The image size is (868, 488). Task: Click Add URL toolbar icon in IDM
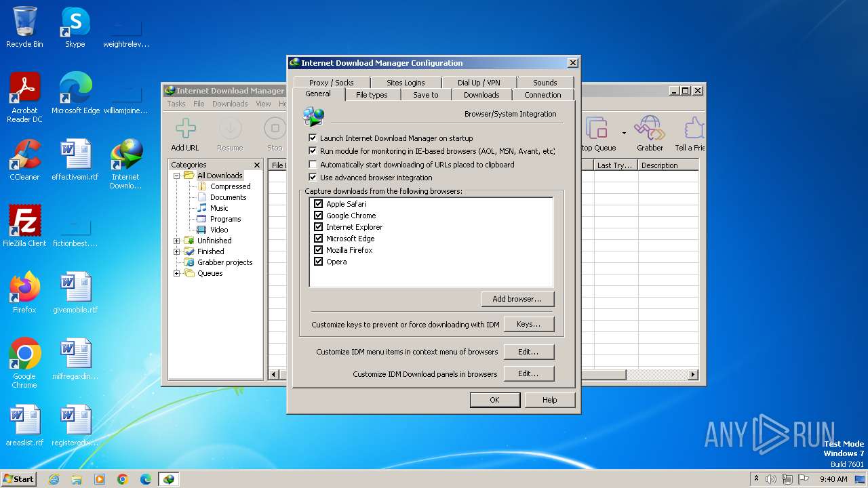[x=185, y=134]
